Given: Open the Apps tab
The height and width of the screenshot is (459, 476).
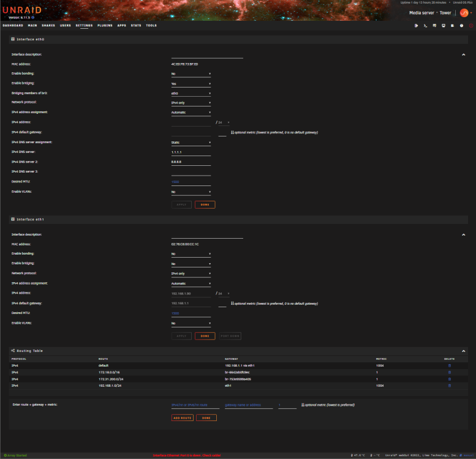Looking at the screenshot, I should point(122,26).
